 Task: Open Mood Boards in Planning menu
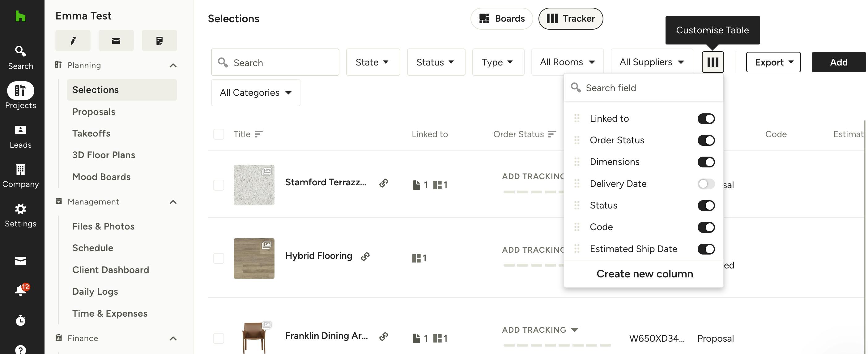pos(101,177)
